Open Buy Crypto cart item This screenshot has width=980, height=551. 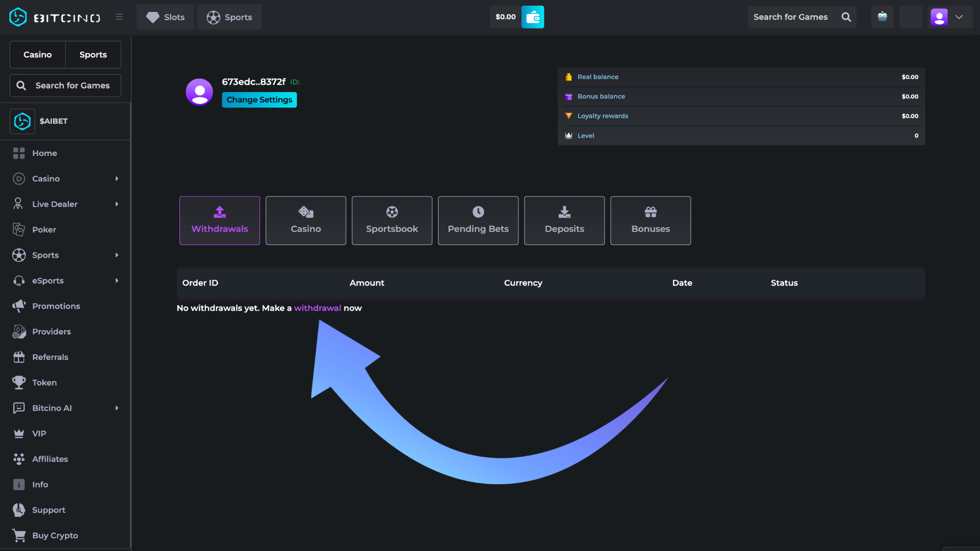(x=55, y=536)
